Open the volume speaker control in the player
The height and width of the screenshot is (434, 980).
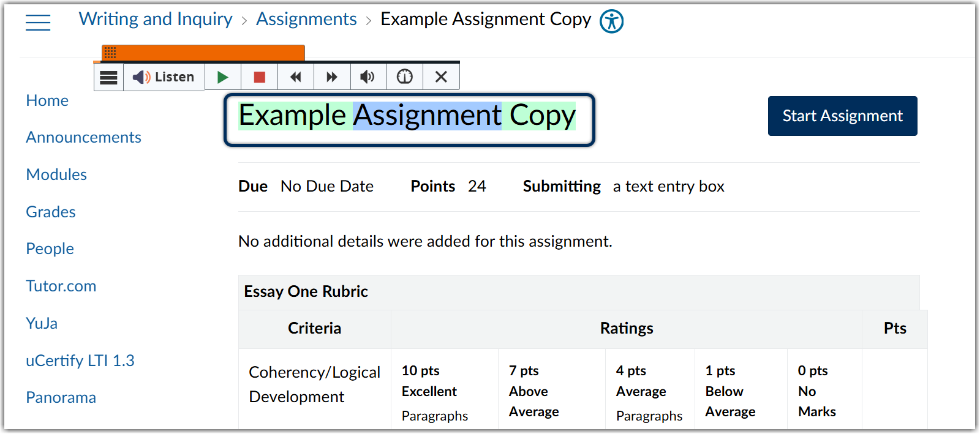367,77
